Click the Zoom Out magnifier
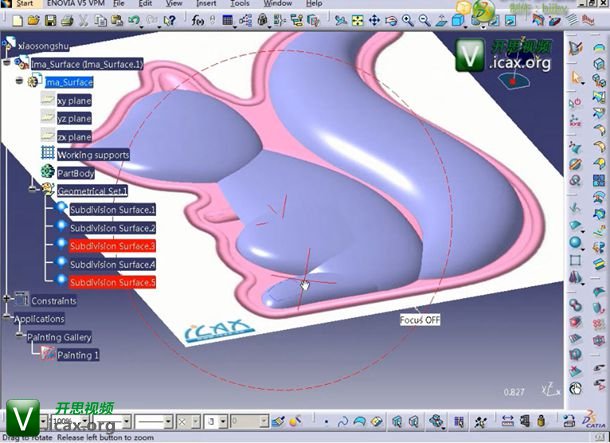 point(424,20)
